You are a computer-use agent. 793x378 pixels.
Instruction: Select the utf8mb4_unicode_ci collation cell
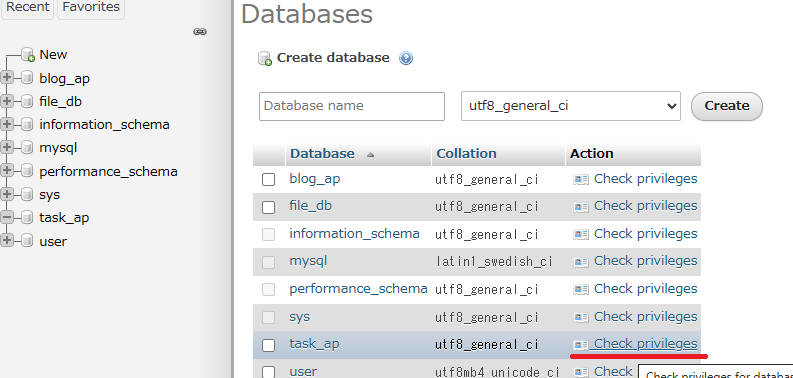tap(497, 372)
